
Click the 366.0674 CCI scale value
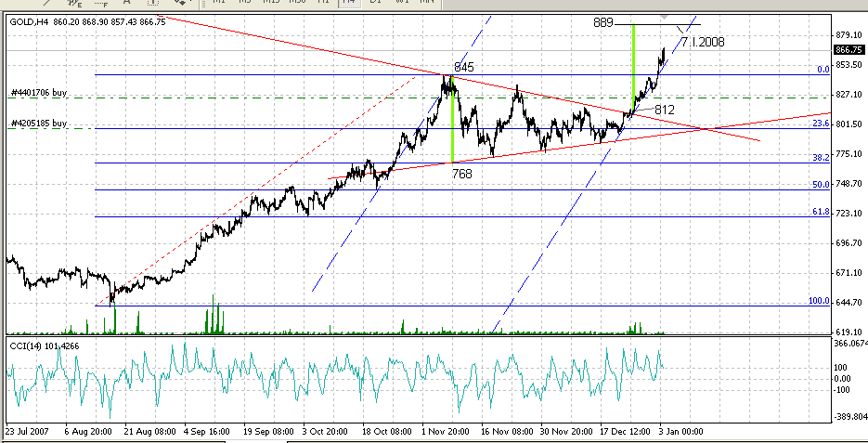click(x=851, y=344)
